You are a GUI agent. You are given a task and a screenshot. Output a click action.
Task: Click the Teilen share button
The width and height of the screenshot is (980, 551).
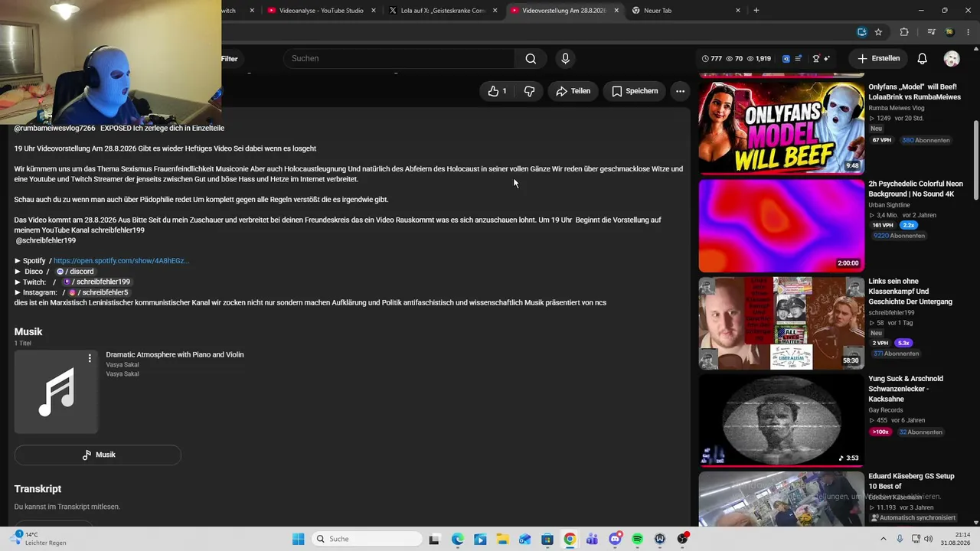573,91
